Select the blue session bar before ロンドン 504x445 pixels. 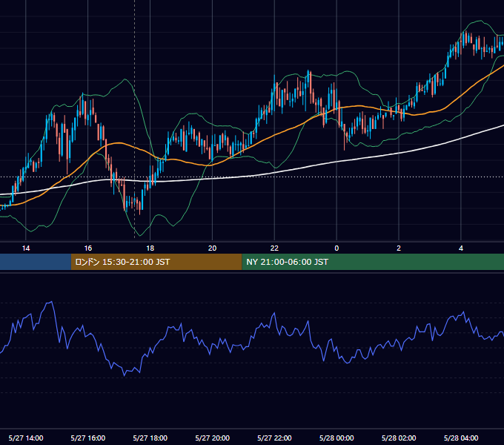point(36,262)
